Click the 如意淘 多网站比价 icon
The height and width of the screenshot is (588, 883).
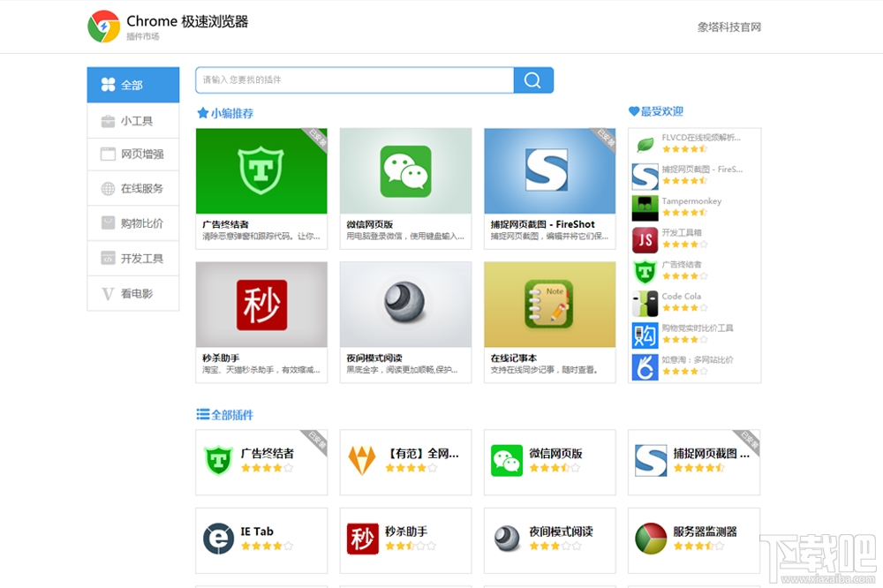pos(644,368)
